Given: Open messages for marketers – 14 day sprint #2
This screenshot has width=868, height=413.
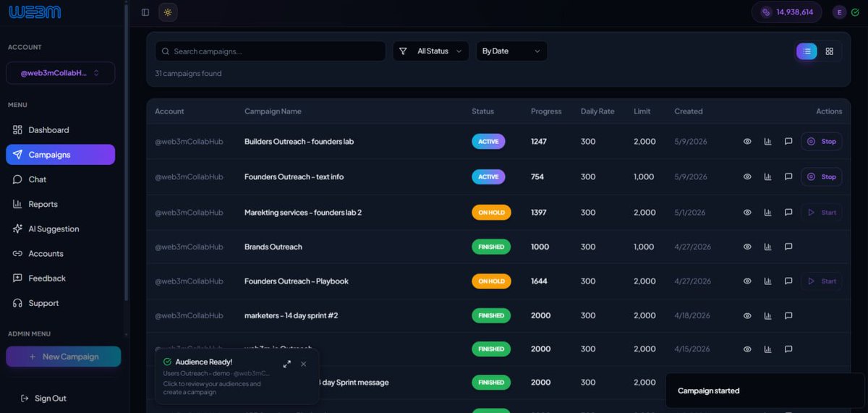Looking at the screenshot, I should pyautogui.click(x=788, y=315).
